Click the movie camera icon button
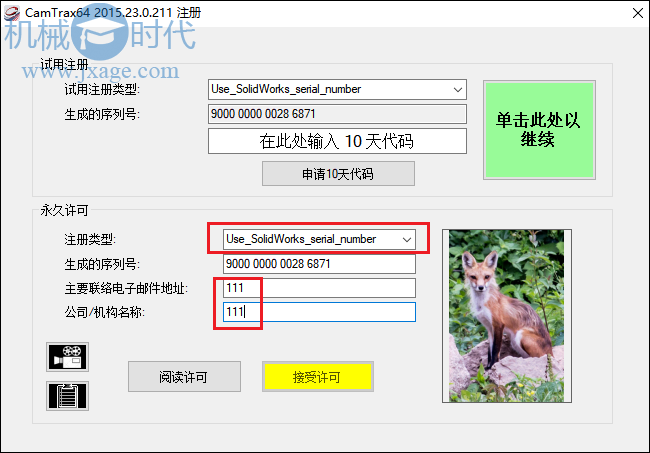 (68, 357)
